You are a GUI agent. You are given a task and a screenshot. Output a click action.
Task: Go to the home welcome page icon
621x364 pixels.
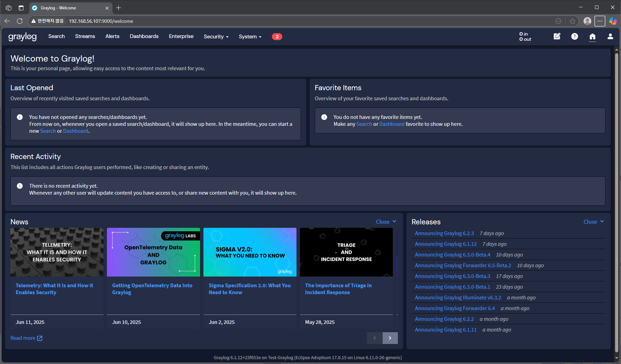pyautogui.click(x=593, y=37)
